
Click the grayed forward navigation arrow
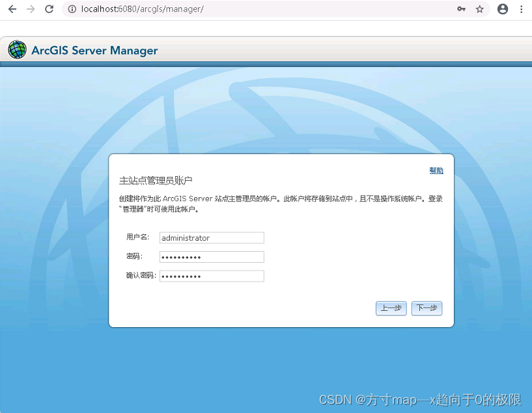pyautogui.click(x=29, y=9)
